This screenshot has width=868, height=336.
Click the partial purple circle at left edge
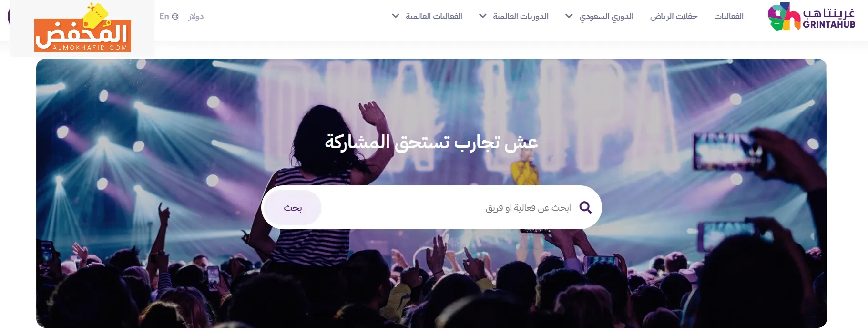(x=9, y=16)
